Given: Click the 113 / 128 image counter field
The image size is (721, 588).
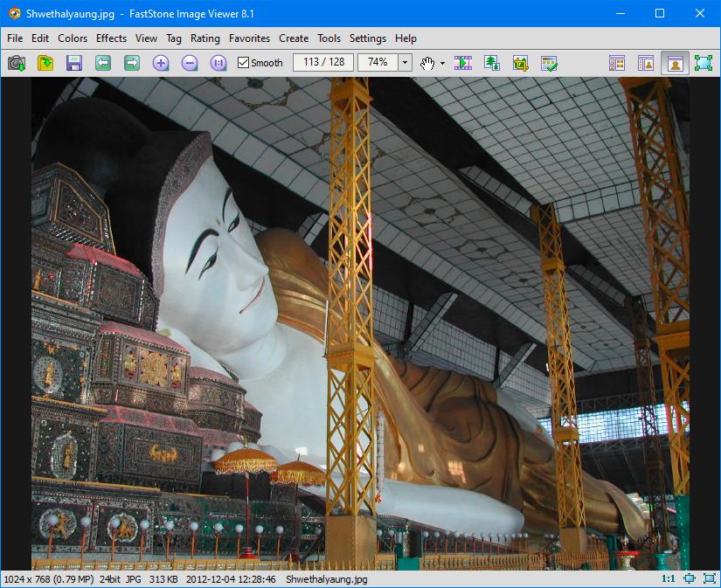Looking at the screenshot, I should (x=323, y=63).
